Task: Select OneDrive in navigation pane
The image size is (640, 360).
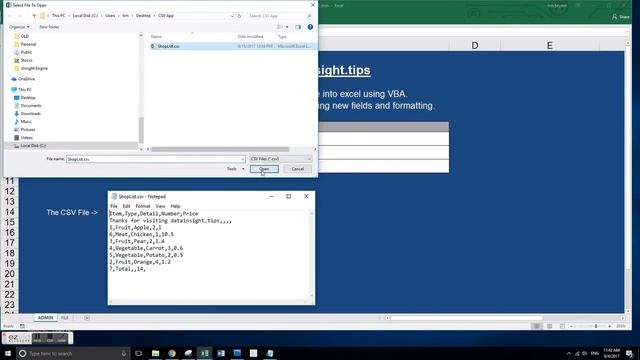Action: 26,79
